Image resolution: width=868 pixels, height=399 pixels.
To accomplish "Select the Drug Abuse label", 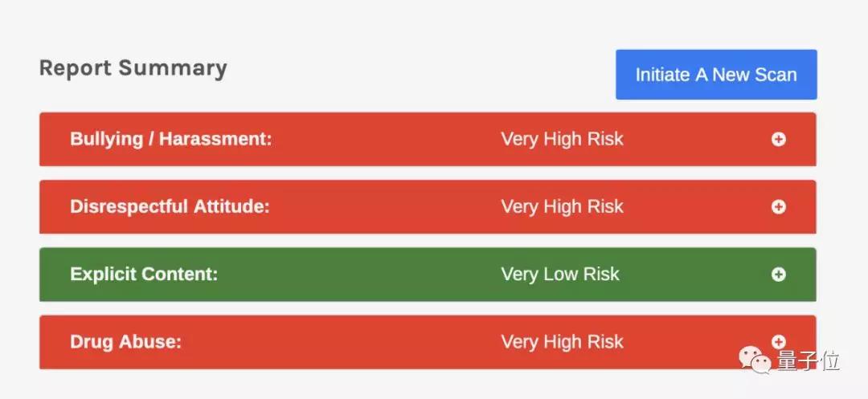I will [126, 342].
